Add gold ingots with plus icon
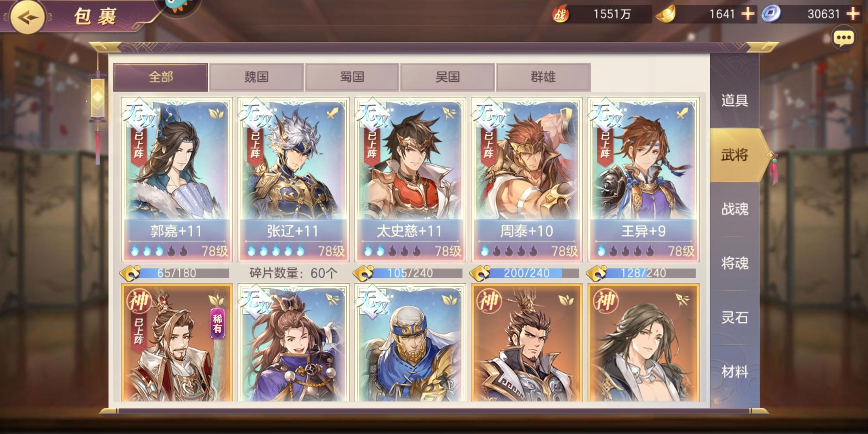The image size is (868, 434). [748, 14]
